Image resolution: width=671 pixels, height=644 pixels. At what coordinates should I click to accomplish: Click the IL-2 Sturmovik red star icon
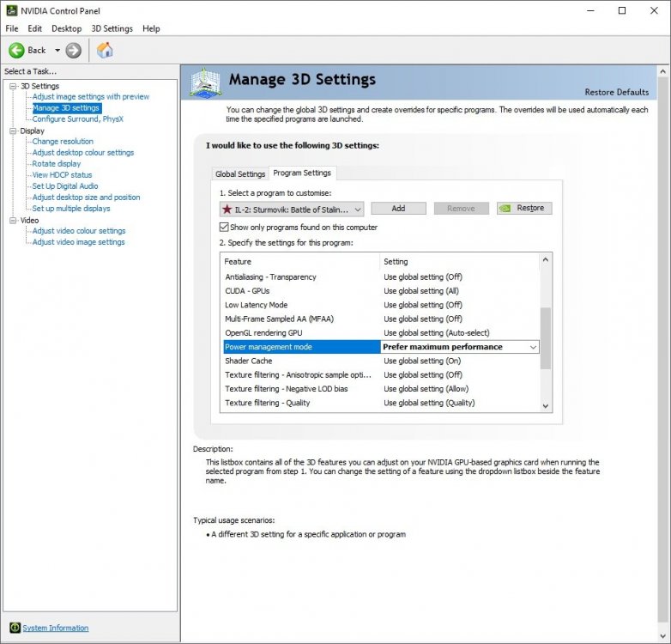[227, 210]
